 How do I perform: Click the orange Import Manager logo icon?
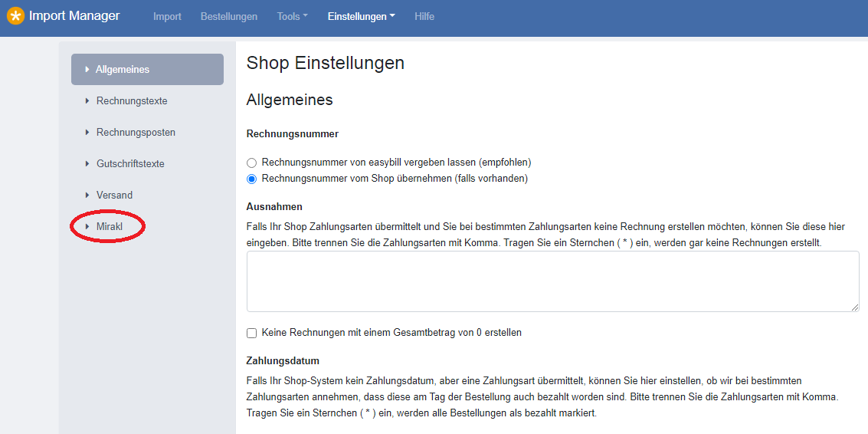point(15,16)
